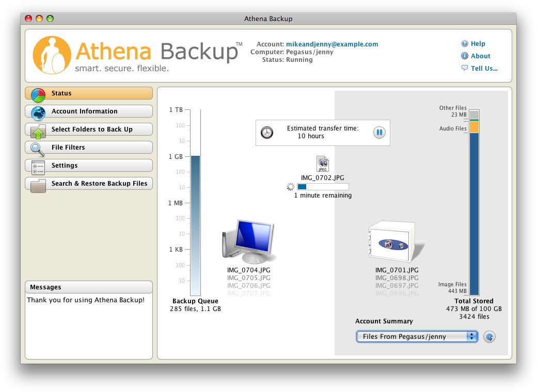Click the Athena Backup logo icon

[x=52, y=55]
